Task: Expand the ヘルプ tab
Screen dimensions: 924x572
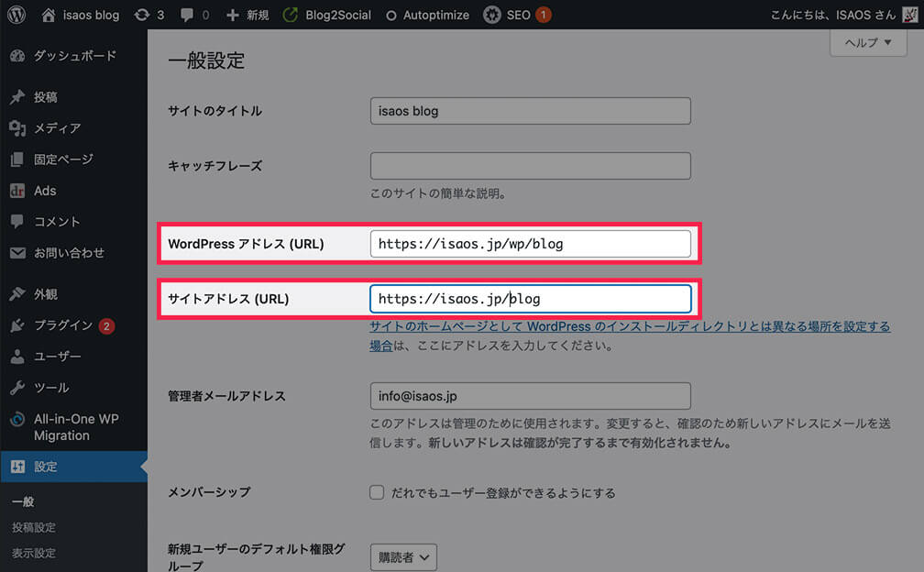Action: click(868, 42)
